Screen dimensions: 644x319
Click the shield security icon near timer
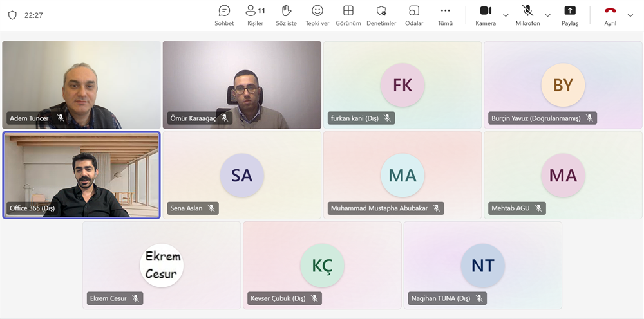point(12,15)
